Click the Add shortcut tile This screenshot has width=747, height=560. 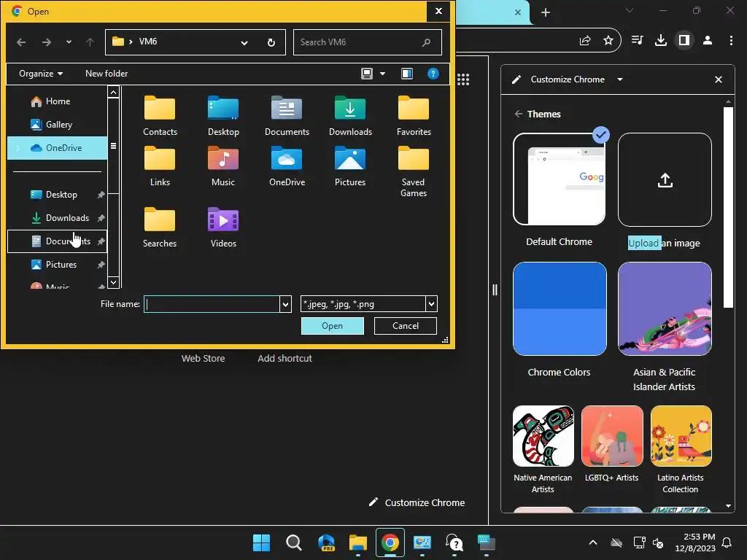[x=285, y=358]
